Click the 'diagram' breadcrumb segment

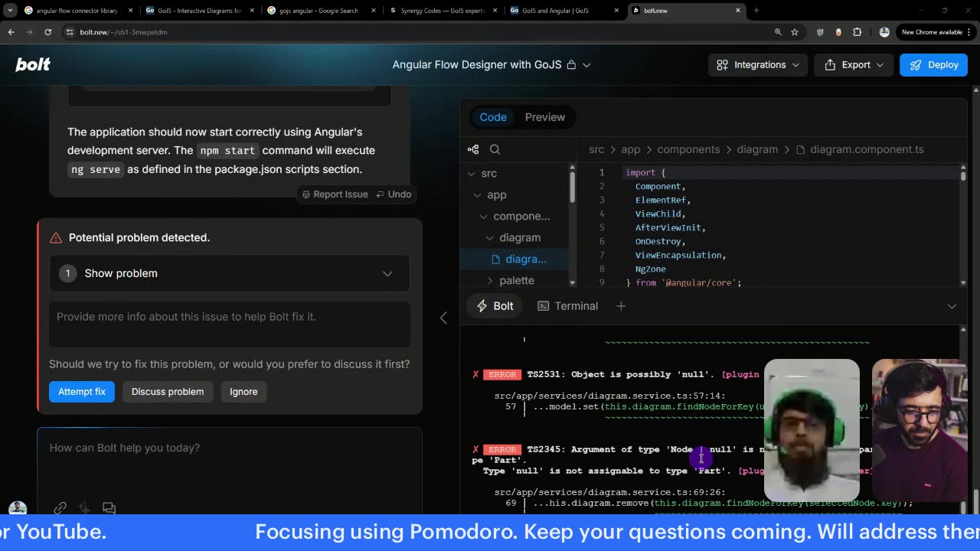757,149
